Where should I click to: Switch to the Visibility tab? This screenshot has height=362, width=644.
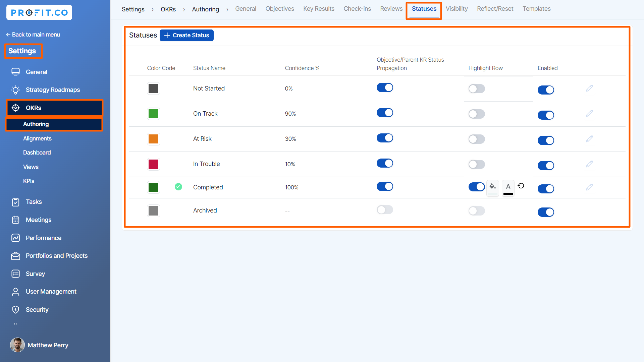(x=457, y=9)
